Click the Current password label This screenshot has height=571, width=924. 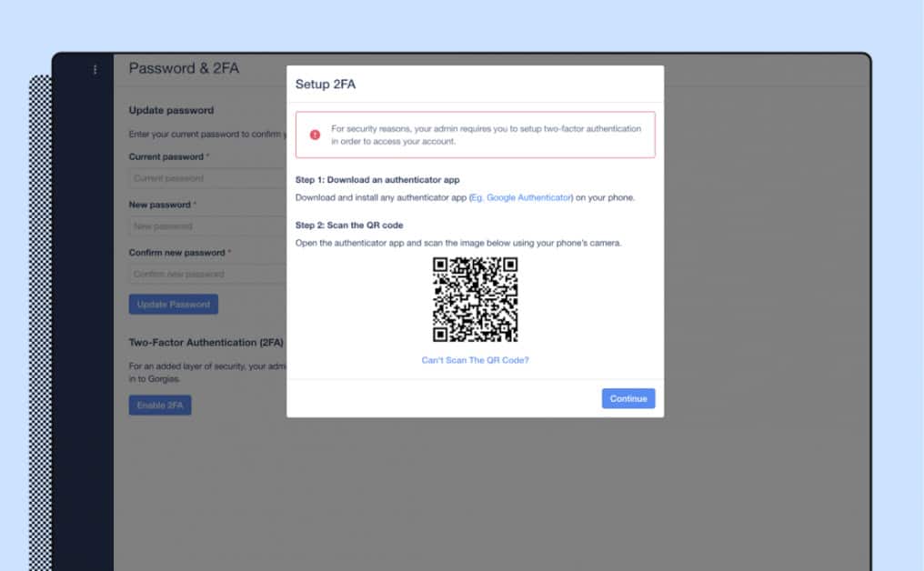coord(165,157)
